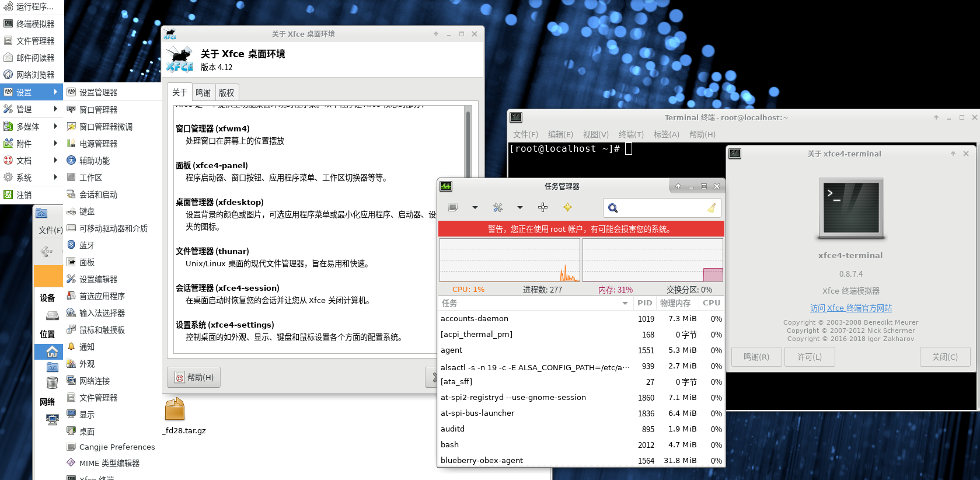Select _fd28.tar.gz file in file manager

tap(183, 417)
